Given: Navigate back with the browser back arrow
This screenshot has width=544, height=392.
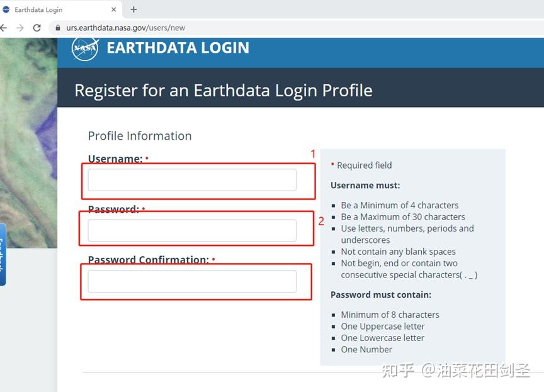Looking at the screenshot, I should point(6,28).
